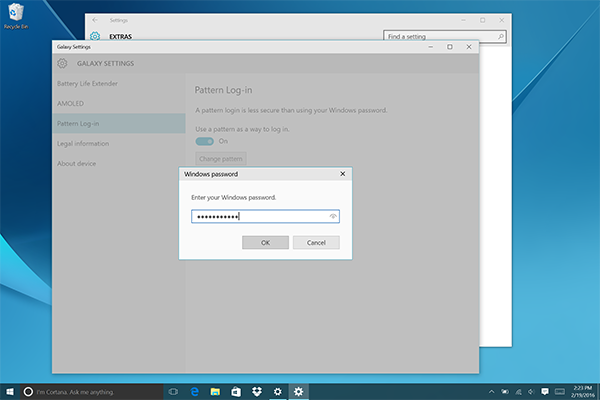
Task: Maximize the background Settings window
Action: 483,20
